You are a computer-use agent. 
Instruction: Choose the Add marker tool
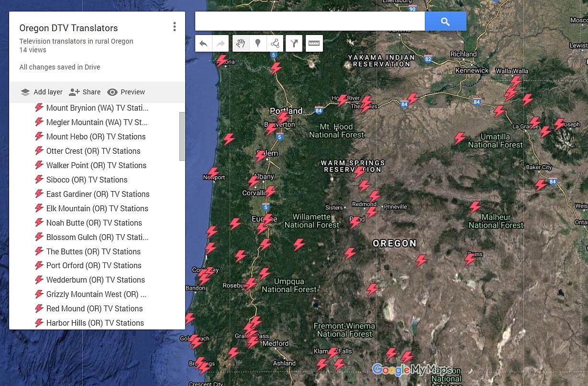click(258, 44)
